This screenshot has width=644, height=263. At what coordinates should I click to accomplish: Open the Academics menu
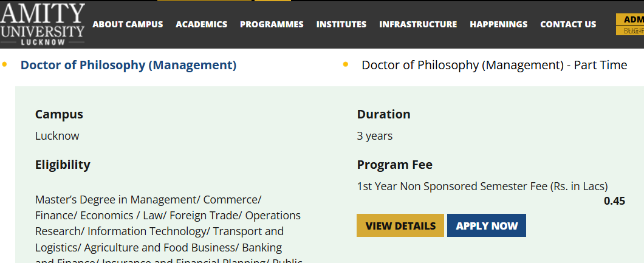(201, 24)
